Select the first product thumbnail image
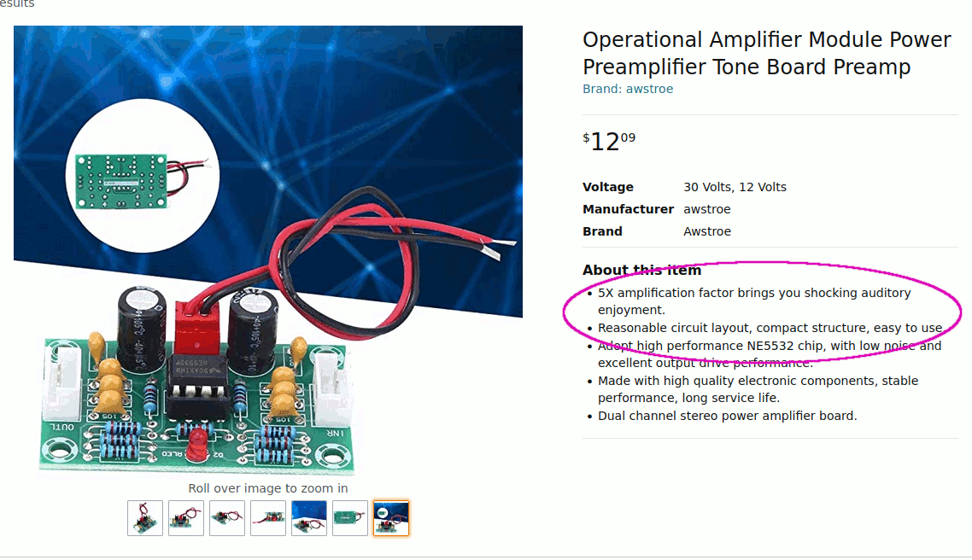This screenshot has height=560, width=972. [145, 518]
